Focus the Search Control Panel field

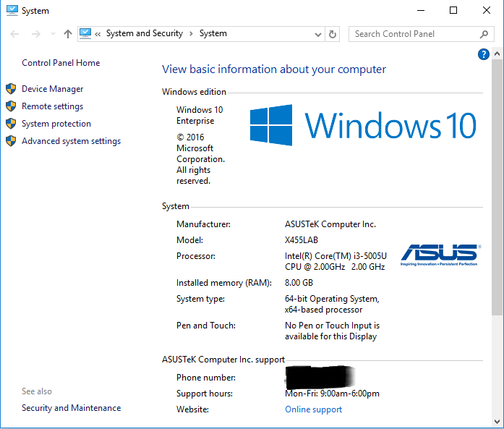[421, 34]
